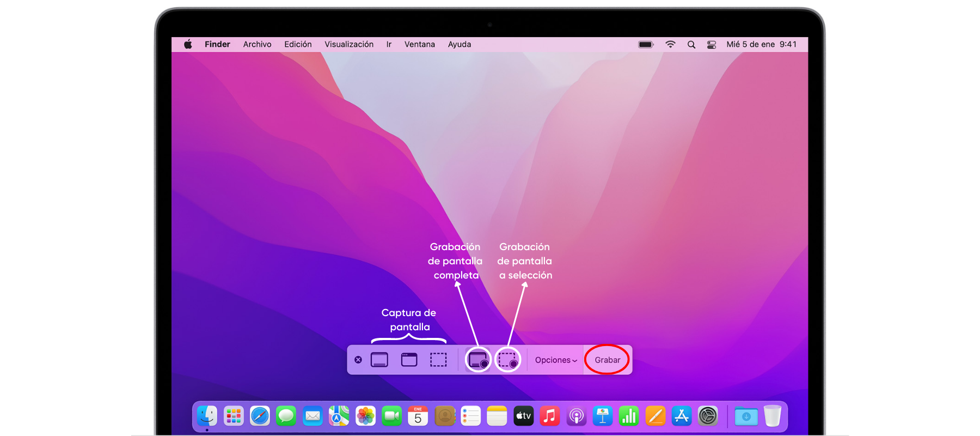Open the Finder menu
The image size is (980, 436).
(x=217, y=45)
